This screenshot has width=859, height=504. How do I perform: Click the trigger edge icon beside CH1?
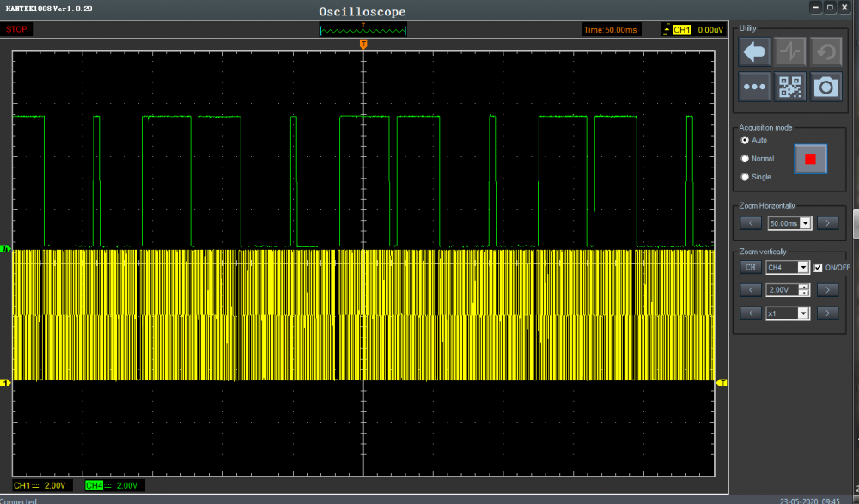(666, 30)
